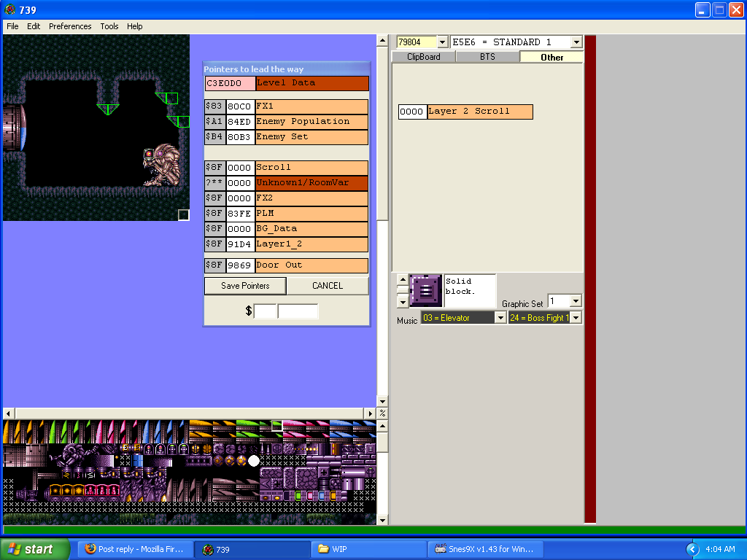Switch to the ClipBoard tab

pos(424,57)
